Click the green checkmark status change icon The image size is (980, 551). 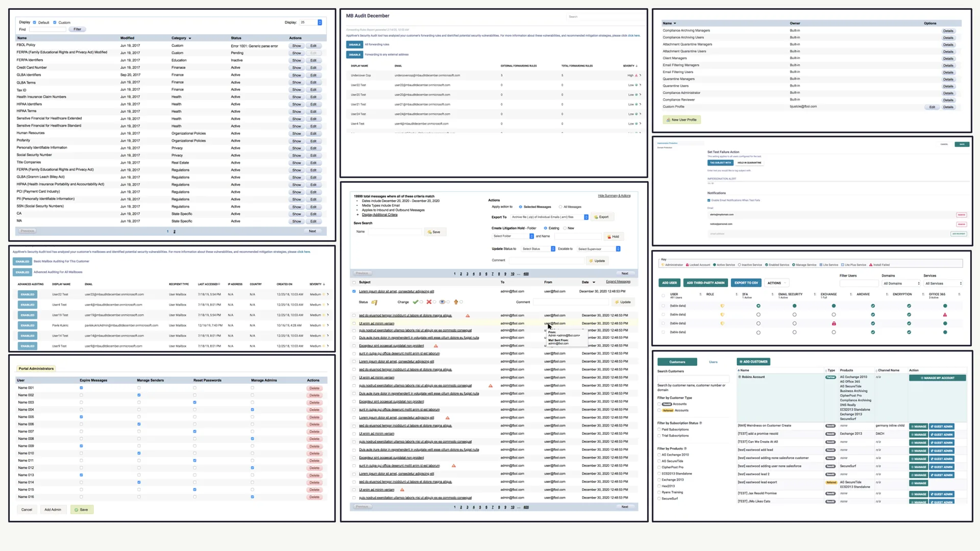415,302
